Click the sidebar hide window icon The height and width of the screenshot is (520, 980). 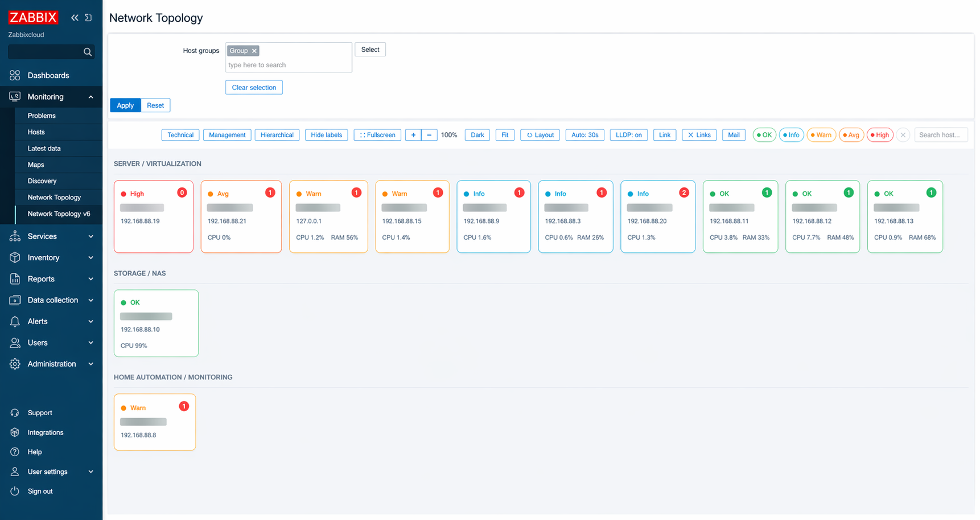89,18
